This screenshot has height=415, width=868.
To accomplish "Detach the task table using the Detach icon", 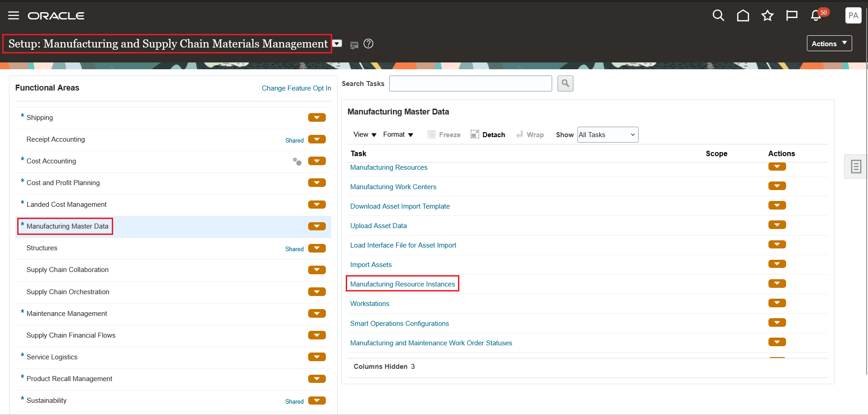I will coord(474,134).
